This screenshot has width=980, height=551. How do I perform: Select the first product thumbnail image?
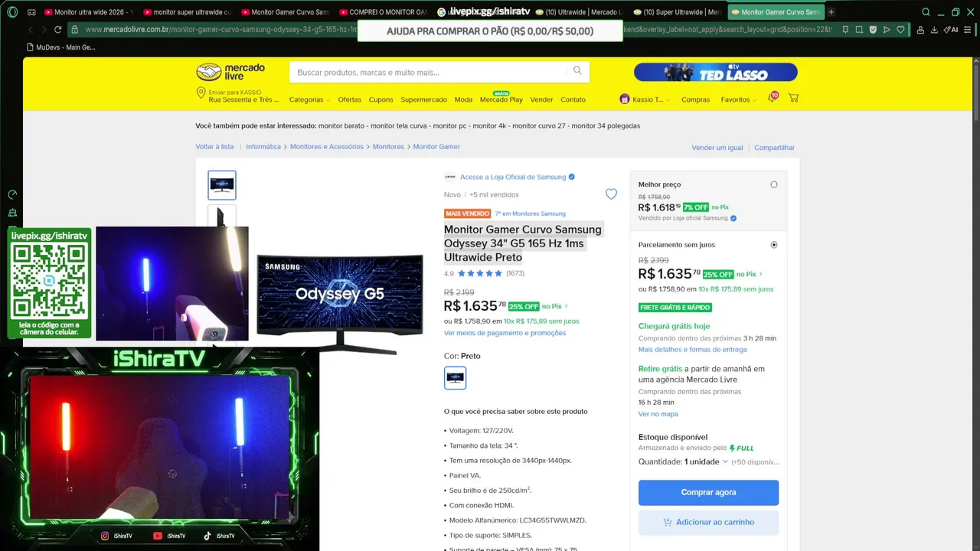pyautogui.click(x=222, y=185)
